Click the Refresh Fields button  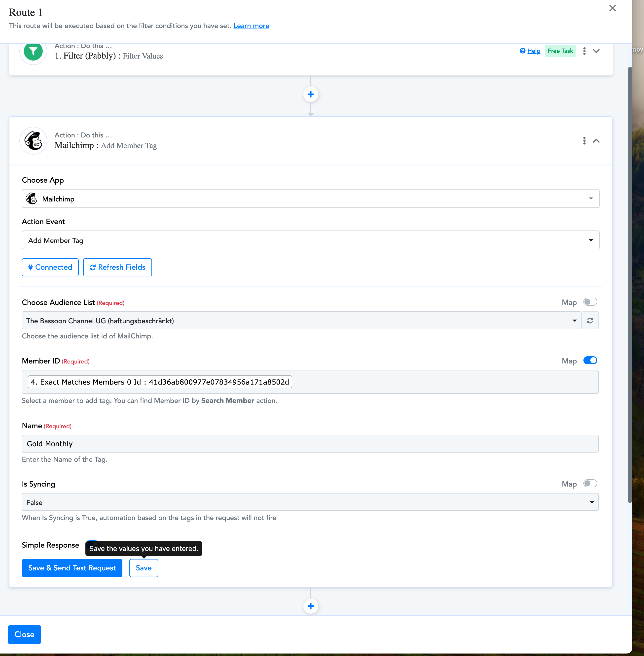point(117,267)
